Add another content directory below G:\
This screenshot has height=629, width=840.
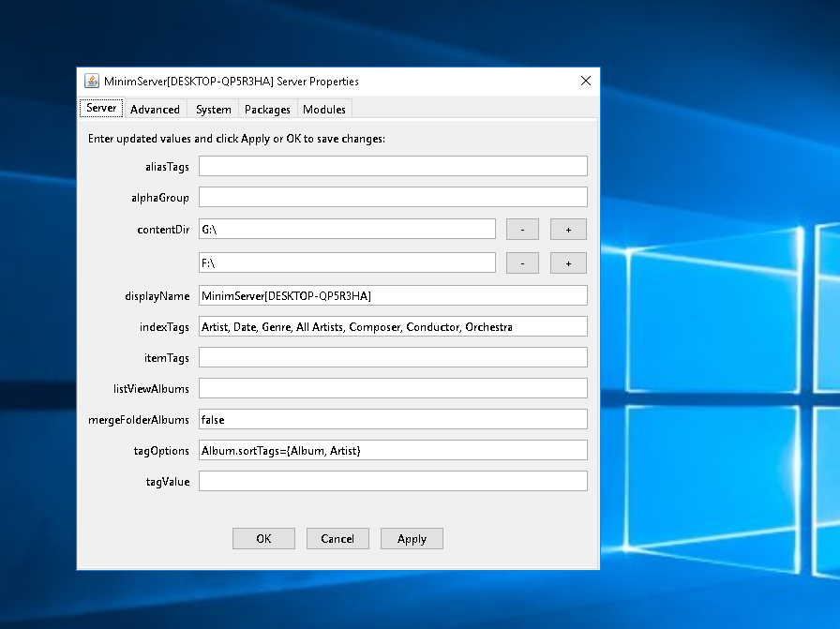(568, 229)
